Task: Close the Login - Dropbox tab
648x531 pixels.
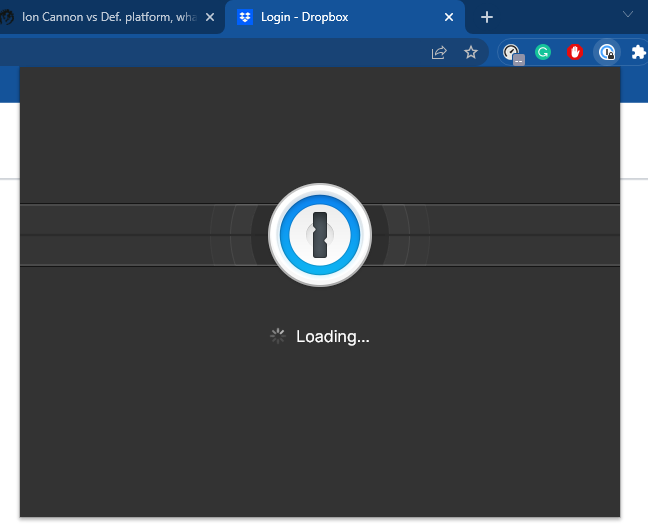Action: [x=449, y=17]
